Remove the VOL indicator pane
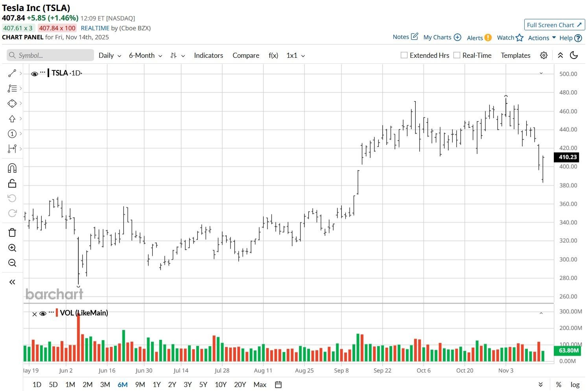Image resolution: width=588 pixels, height=391 pixels. pos(35,314)
